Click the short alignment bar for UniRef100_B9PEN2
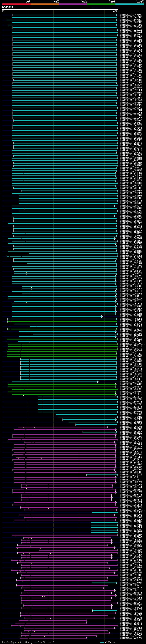Image resolution: width=146 pixels, height=644 pixels. click(x=57, y=316)
